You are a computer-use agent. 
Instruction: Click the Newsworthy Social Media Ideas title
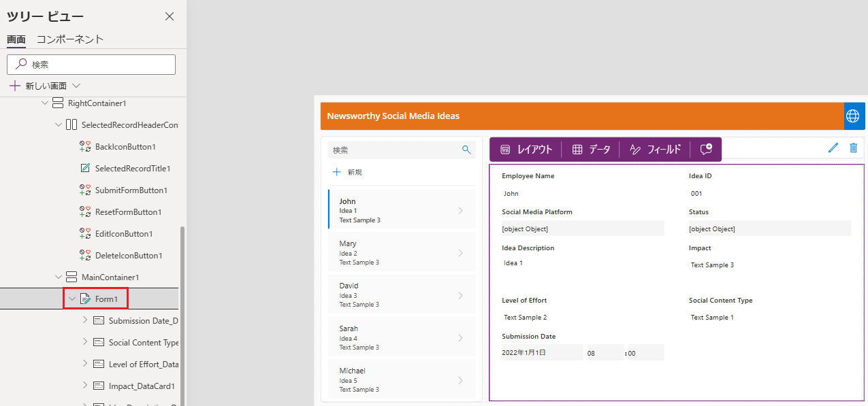(393, 116)
